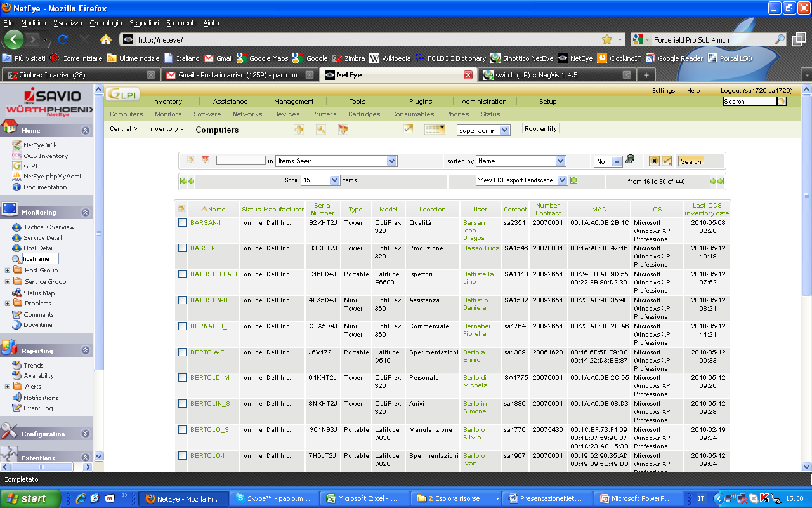Click the search go icon beside top Search box
The image size is (812, 508).
[x=782, y=101]
